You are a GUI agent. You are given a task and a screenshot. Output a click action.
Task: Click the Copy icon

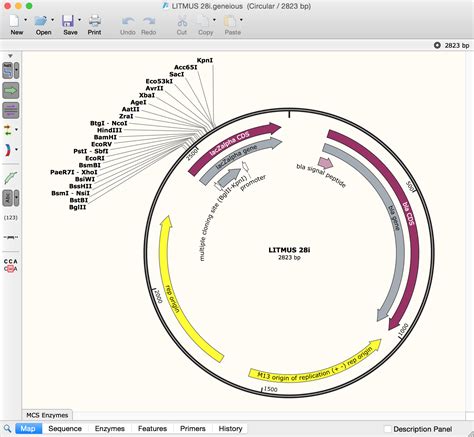point(202,21)
